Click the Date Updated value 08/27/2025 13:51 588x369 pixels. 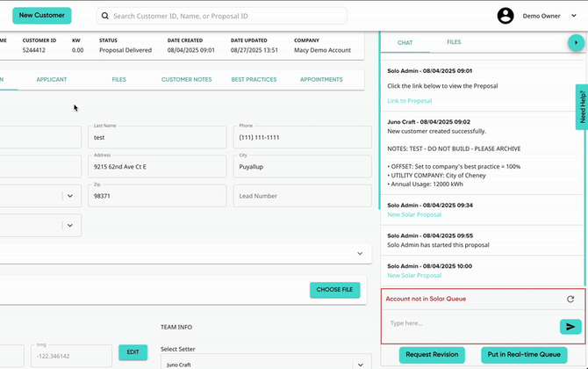tap(255, 50)
